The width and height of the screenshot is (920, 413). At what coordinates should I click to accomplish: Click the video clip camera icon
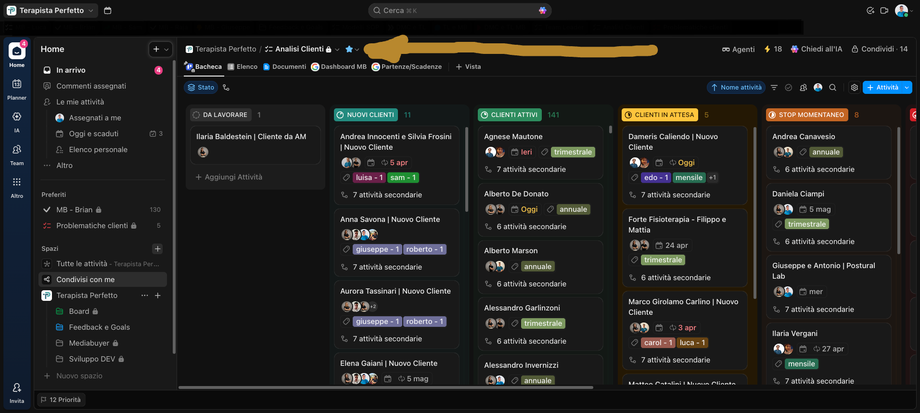884,11
